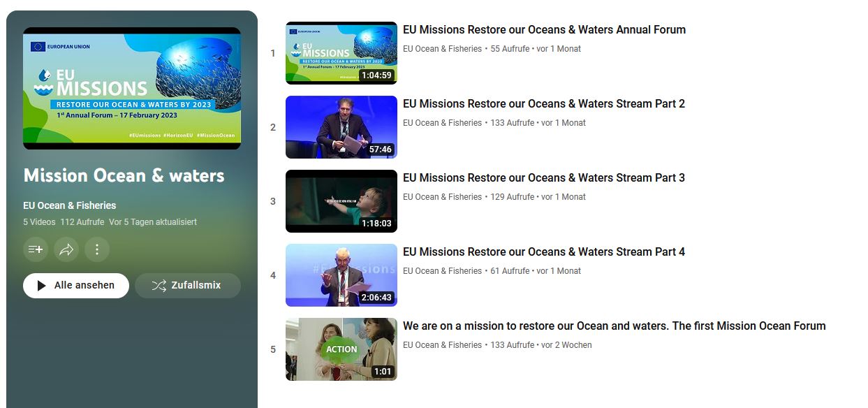Visit the channel link under the first Mission Ocean Forum video
Image resolution: width=868 pixels, height=408 pixels.
443,345
